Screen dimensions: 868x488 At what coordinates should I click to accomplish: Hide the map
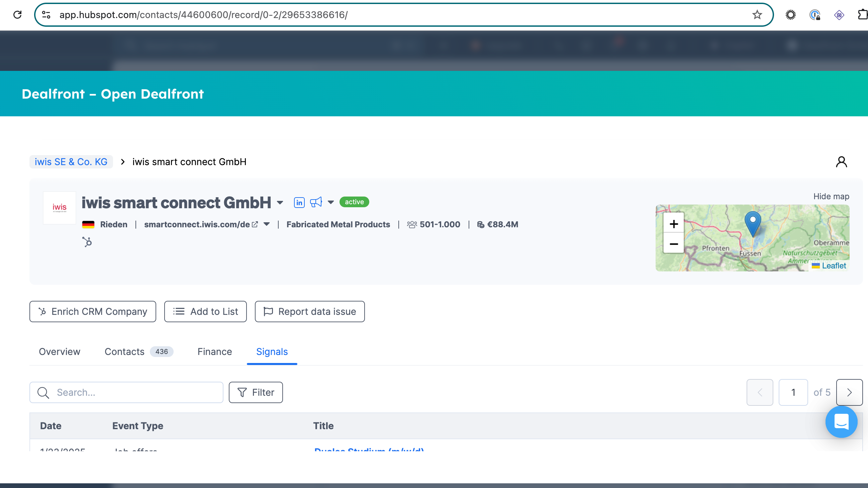tap(831, 196)
